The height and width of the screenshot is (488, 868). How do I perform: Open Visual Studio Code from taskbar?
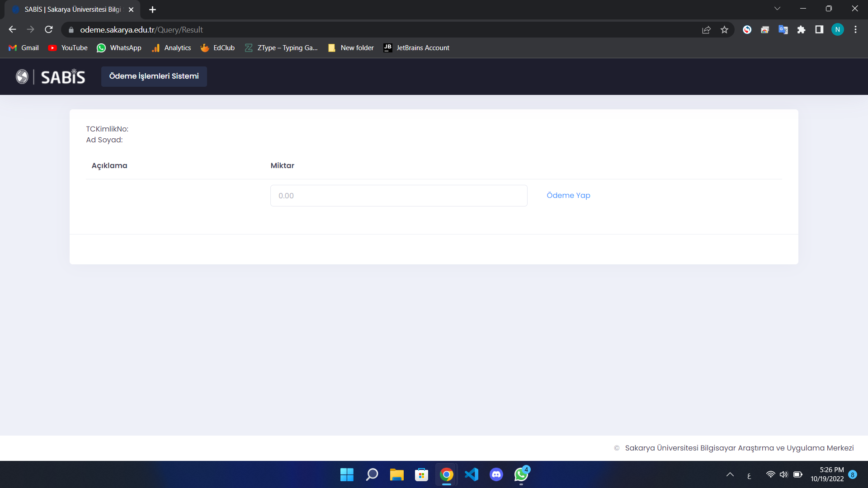(x=472, y=474)
